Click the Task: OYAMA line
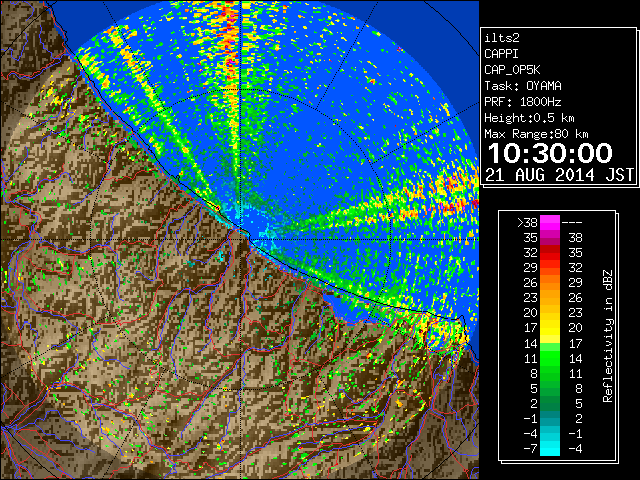This screenshot has width=640, height=480. pyautogui.click(x=523, y=86)
